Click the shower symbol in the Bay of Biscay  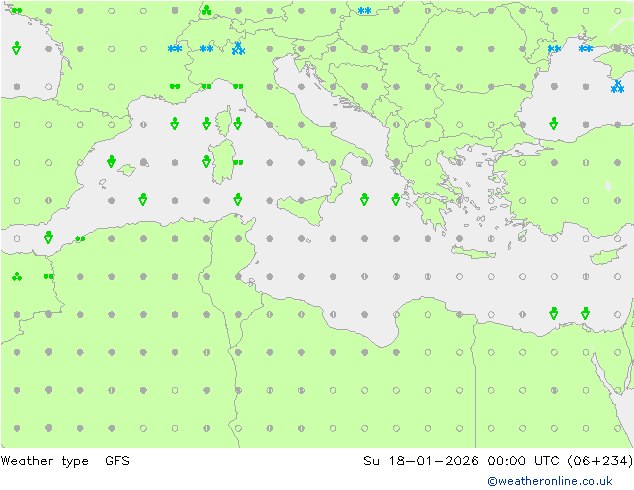click(17, 48)
